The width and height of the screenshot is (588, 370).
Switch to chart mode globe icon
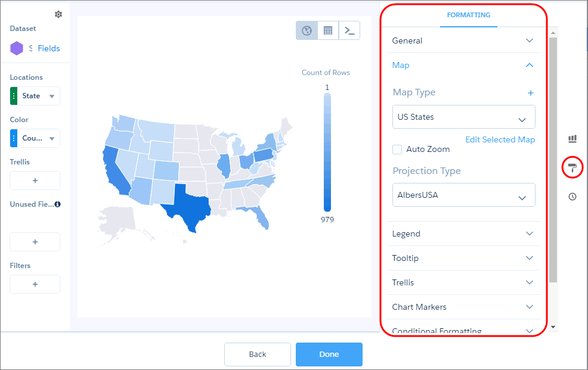[307, 30]
